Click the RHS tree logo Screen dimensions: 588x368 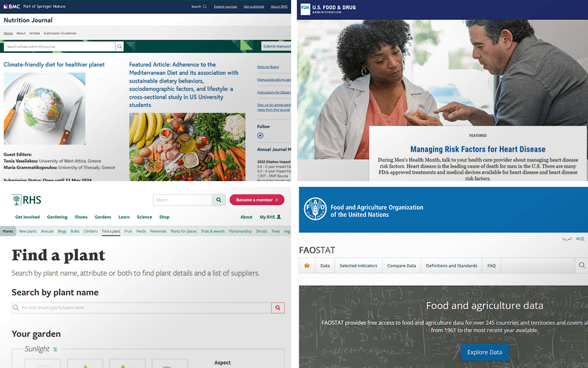[17, 200]
